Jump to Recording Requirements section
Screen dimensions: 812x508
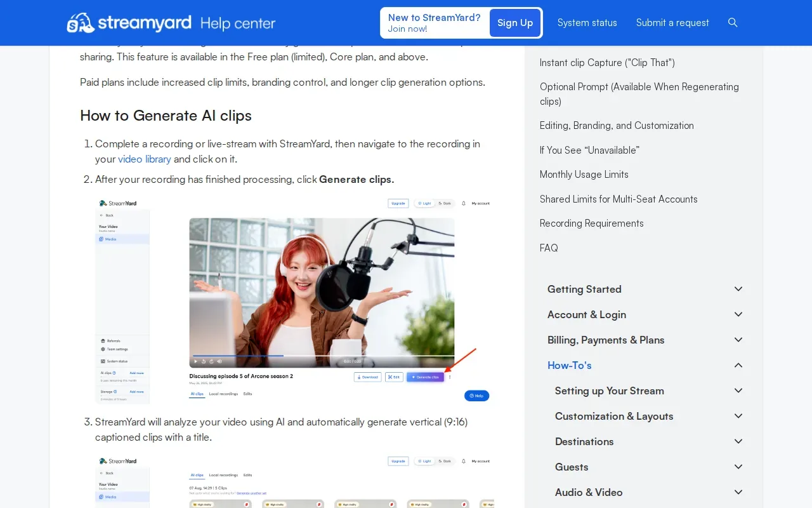pos(592,224)
